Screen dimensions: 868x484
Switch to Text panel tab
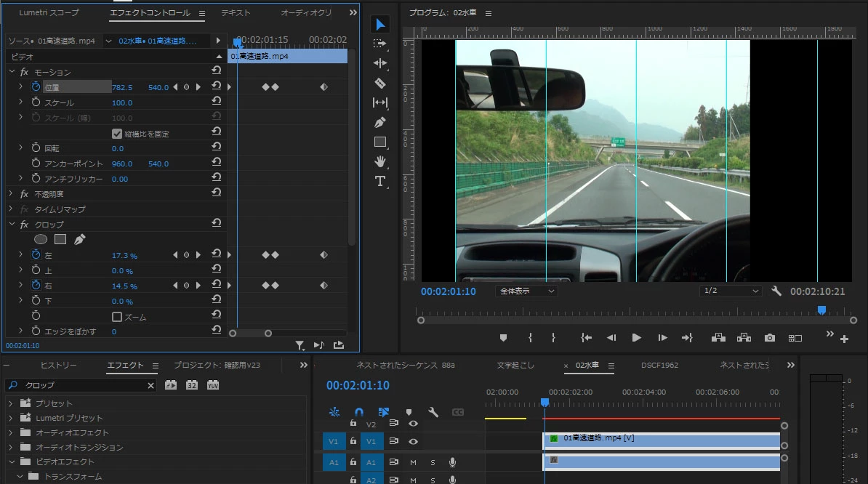coord(236,12)
